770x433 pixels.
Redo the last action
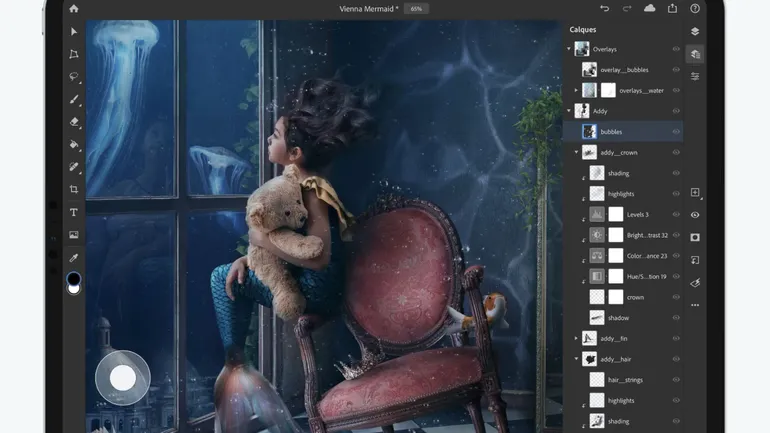point(627,8)
